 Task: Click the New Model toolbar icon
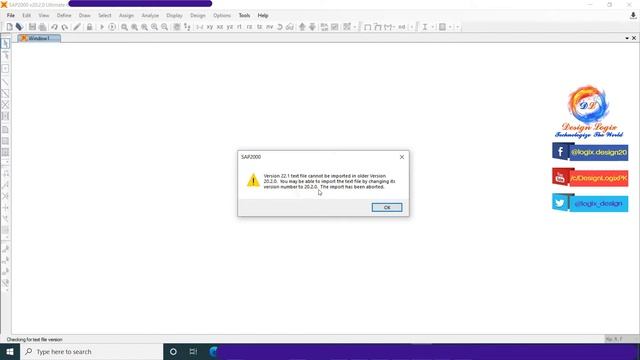click(x=9, y=27)
